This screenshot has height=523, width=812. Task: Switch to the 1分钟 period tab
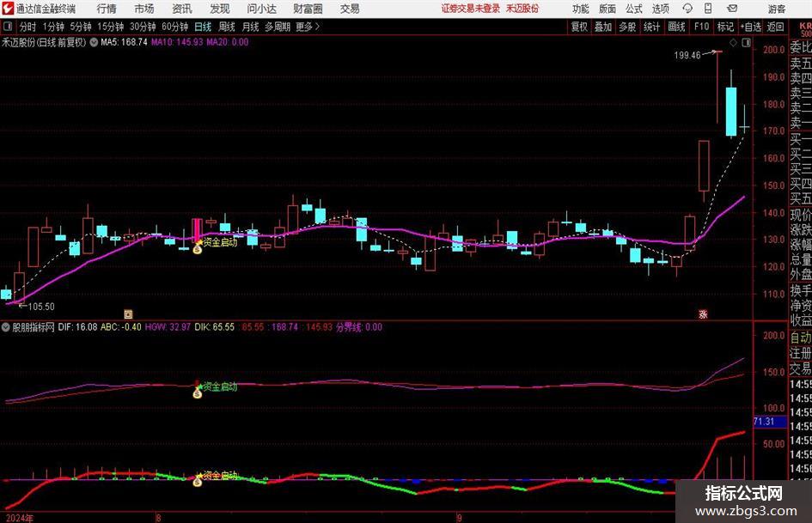[53, 27]
